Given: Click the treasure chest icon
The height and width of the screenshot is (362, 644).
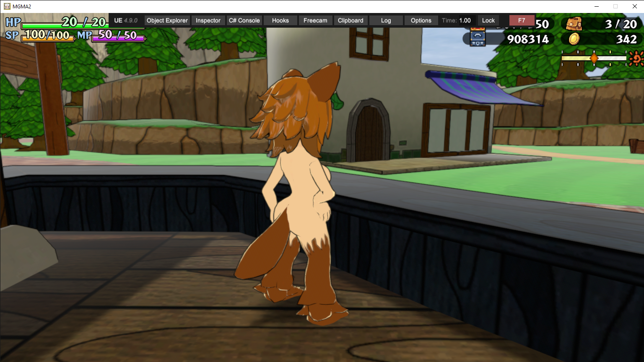Looking at the screenshot, I should point(574,24).
